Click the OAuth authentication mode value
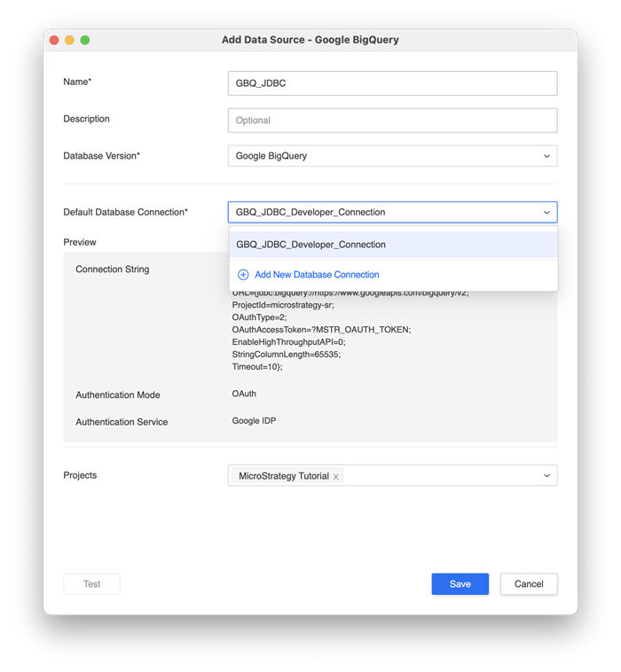Screen dimensions: 621x672 pos(244,394)
